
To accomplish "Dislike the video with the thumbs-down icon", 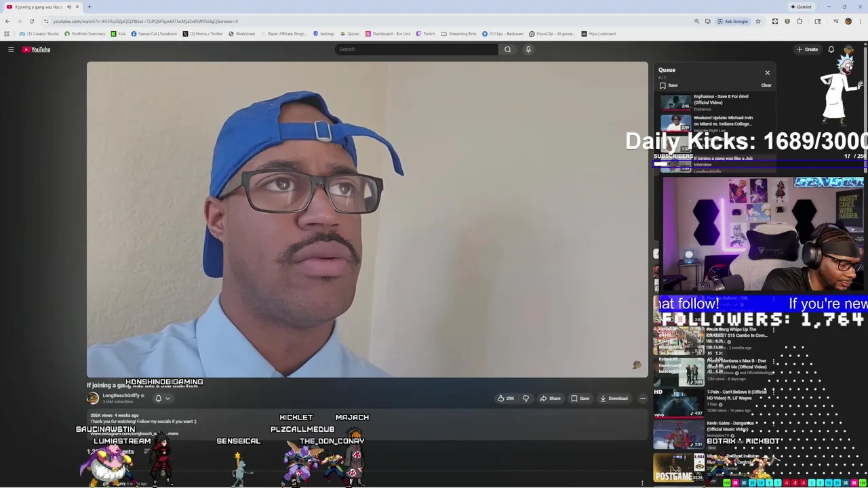I will point(526,399).
